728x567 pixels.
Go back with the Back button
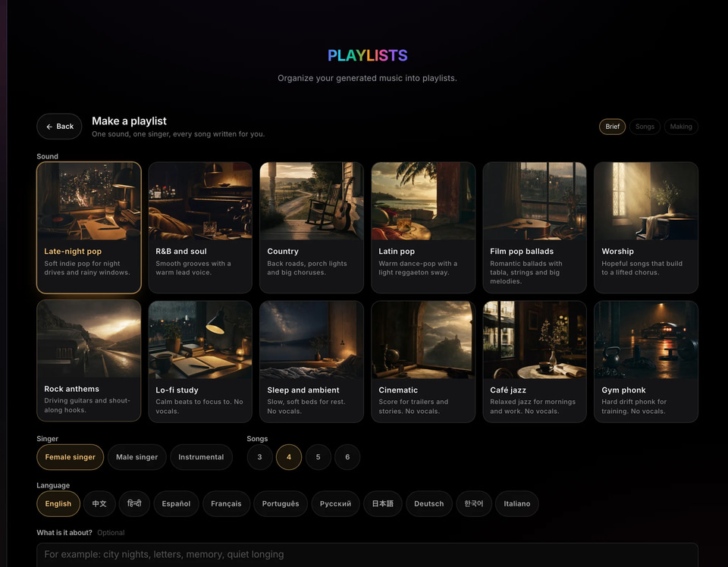click(59, 126)
